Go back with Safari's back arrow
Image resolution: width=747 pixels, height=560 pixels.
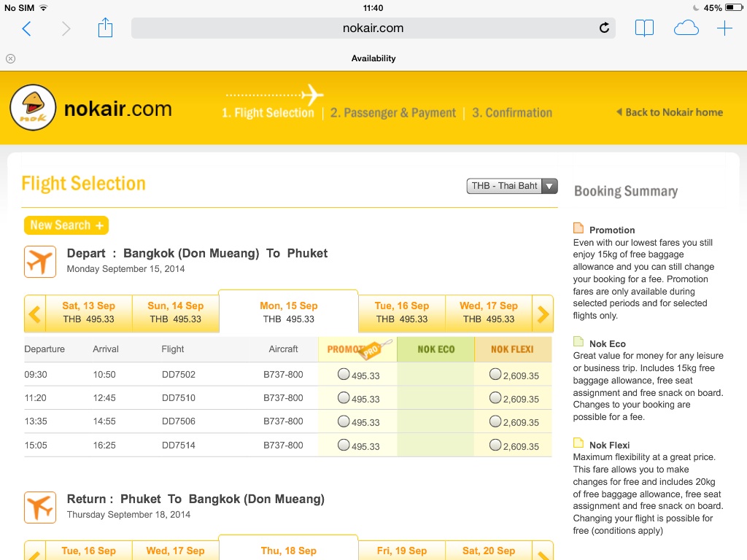pyautogui.click(x=27, y=28)
